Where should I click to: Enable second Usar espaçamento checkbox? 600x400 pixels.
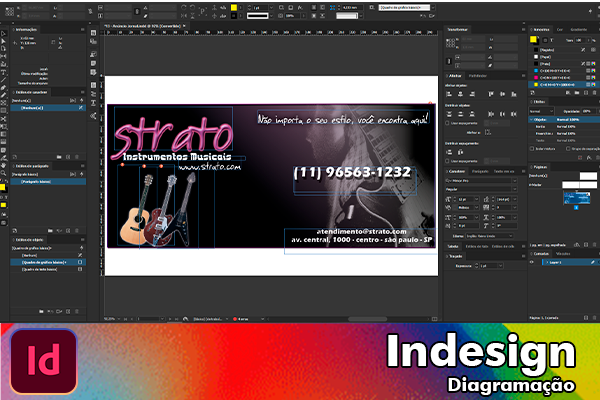(447, 161)
